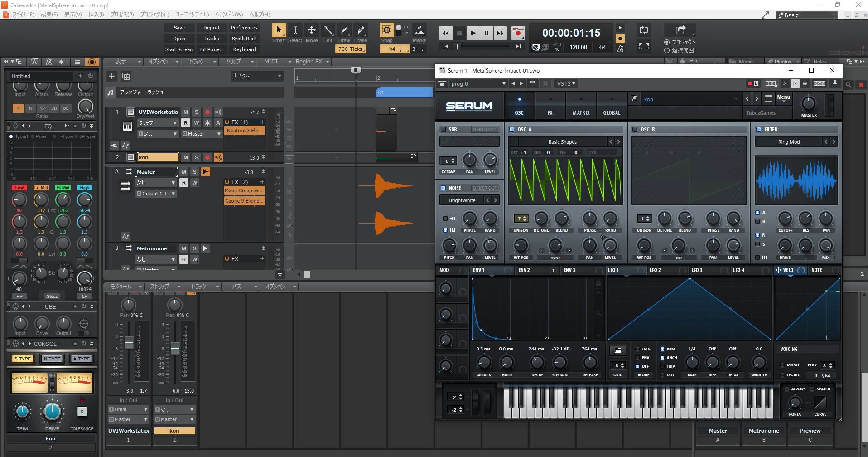Image resolution: width=868 pixels, height=457 pixels.
Task: Click the Fit Project button
Action: [212, 49]
